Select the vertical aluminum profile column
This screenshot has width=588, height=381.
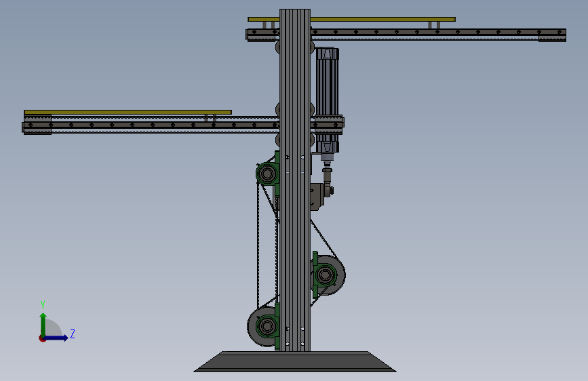pos(295,180)
